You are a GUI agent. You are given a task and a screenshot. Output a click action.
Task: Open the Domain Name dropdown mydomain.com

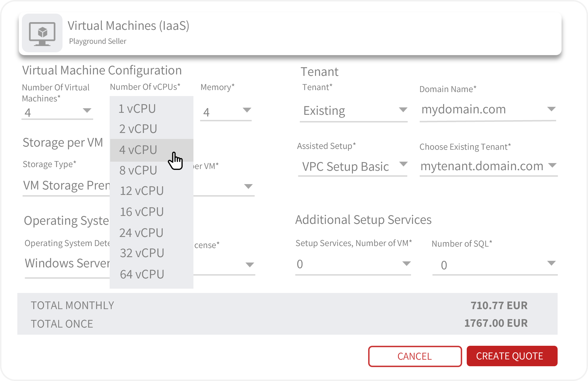point(488,110)
